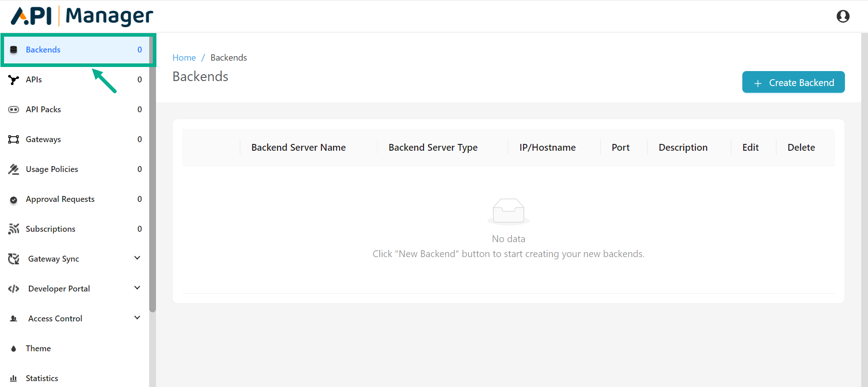Open the Backends breadcrumb entry
868x387 pixels.
coord(228,57)
